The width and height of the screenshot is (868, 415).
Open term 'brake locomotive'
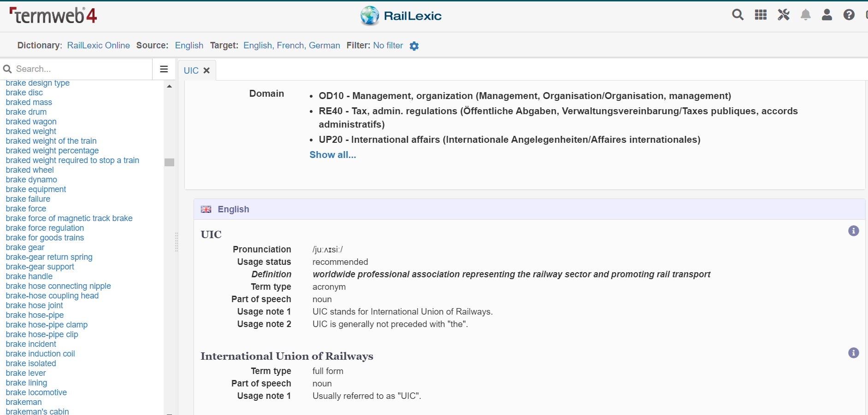36,392
